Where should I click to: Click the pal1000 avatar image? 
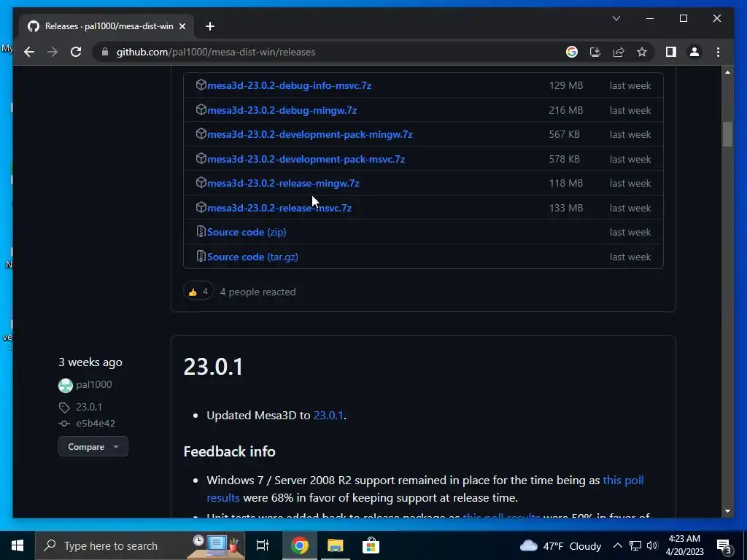coord(65,385)
